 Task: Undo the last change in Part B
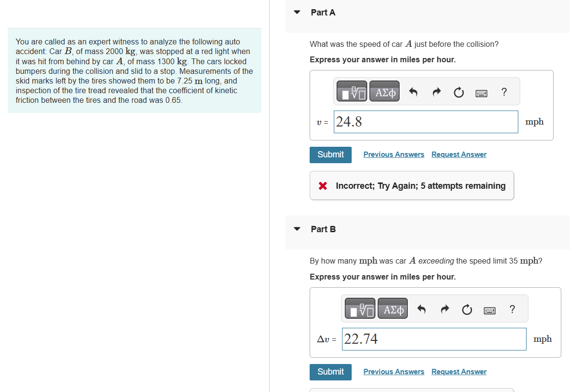coord(422,309)
